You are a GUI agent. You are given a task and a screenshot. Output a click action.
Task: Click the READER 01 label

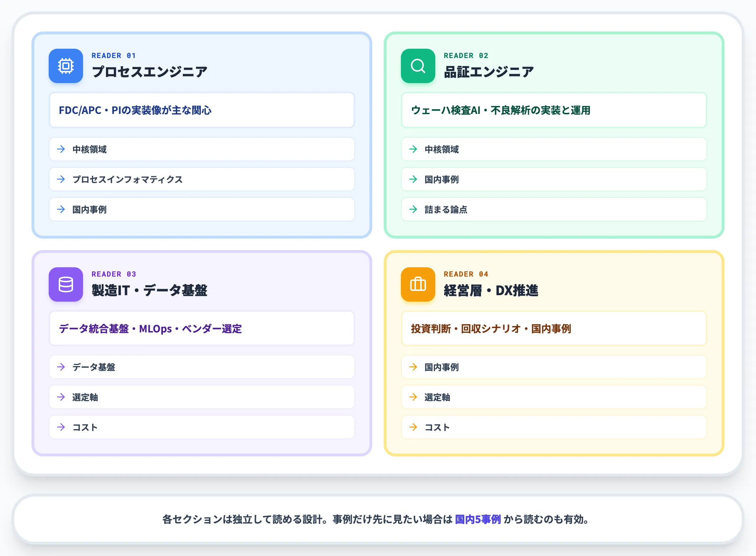pos(114,56)
